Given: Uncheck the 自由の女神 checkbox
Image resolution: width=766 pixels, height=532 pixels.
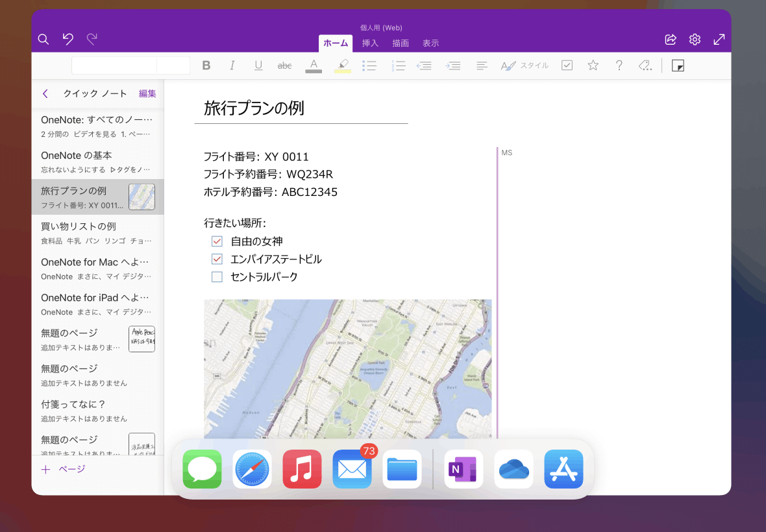Looking at the screenshot, I should point(217,241).
